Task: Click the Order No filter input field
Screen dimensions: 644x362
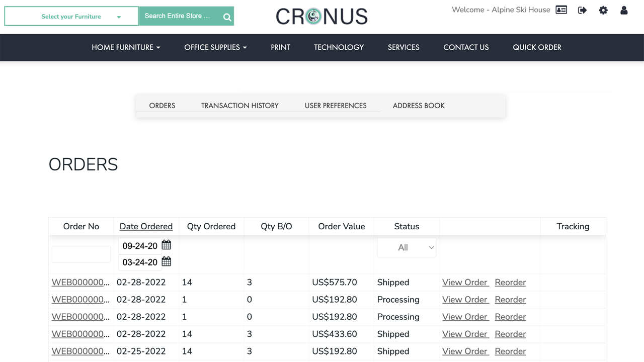Action: tap(81, 254)
